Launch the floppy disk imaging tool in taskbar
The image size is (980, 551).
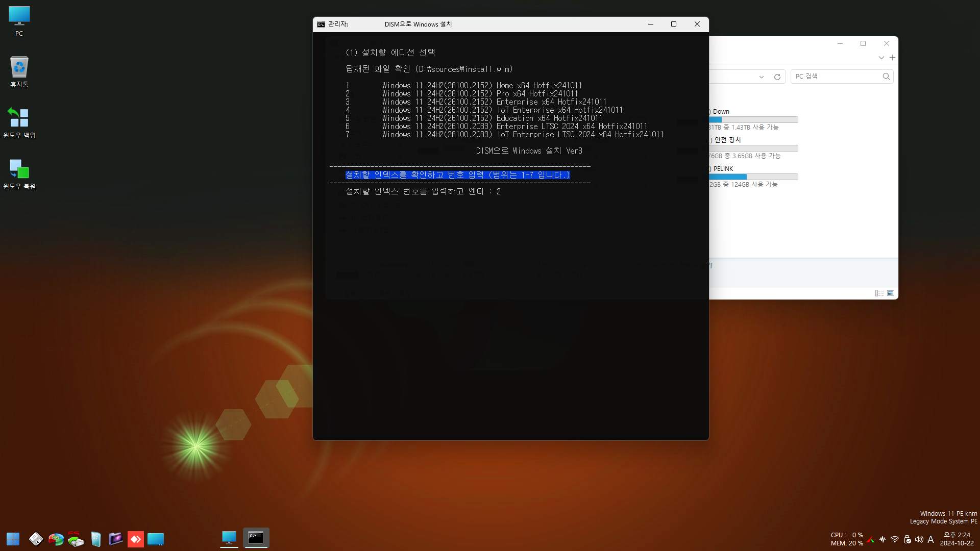(x=36, y=539)
